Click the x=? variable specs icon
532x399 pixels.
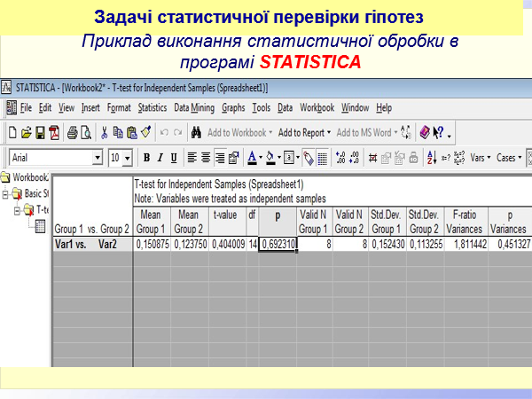tap(445, 158)
